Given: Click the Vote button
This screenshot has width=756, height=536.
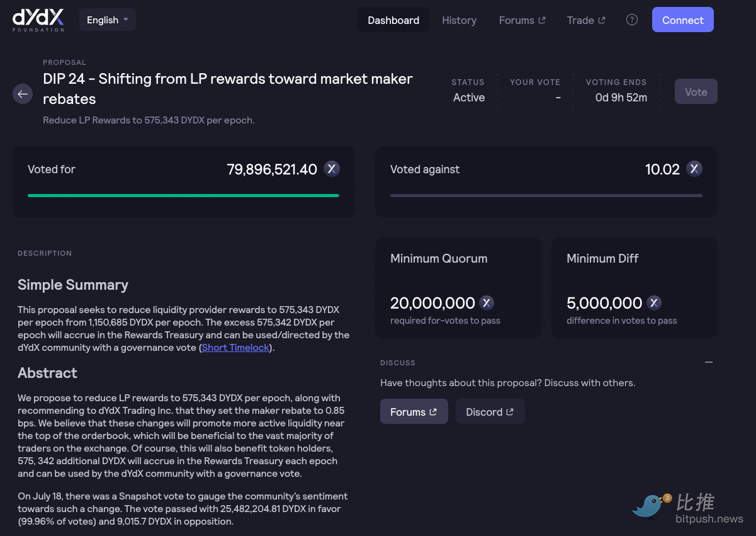Looking at the screenshot, I should [696, 92].
